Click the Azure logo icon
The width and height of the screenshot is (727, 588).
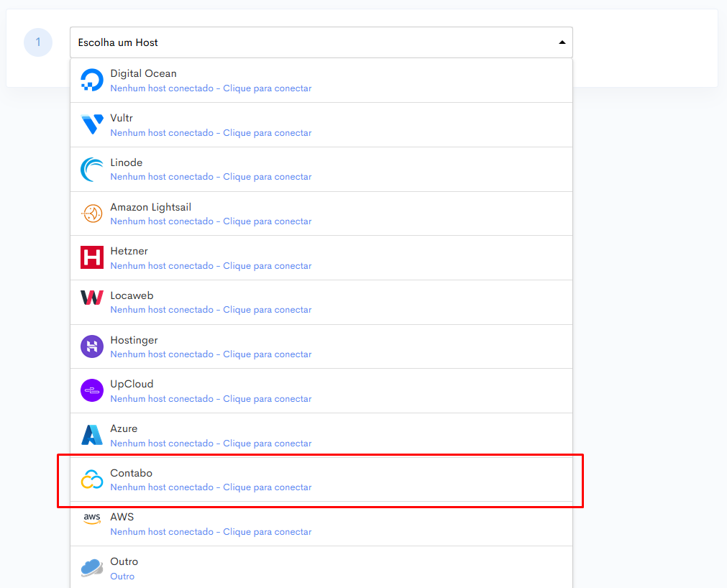(92, 435)
